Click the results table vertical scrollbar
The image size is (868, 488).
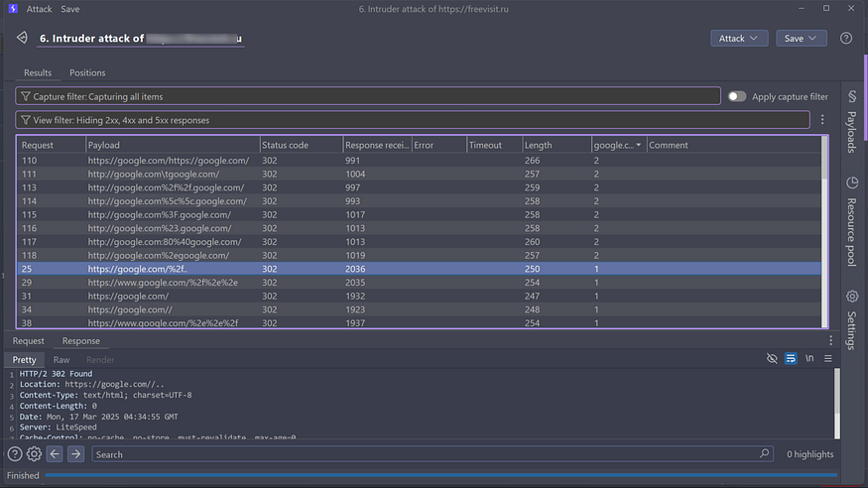(824, 232)
